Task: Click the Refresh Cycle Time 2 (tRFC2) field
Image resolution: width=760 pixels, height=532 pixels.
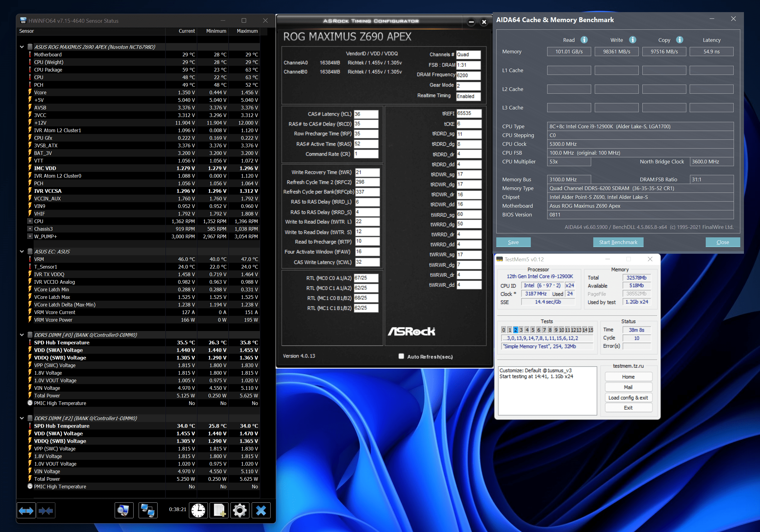Action: 367,182
